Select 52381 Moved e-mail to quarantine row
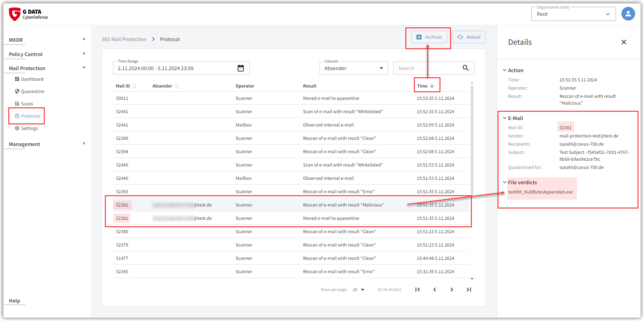The width and height of the screenshot is (644, 321). (x=291, y=218)
